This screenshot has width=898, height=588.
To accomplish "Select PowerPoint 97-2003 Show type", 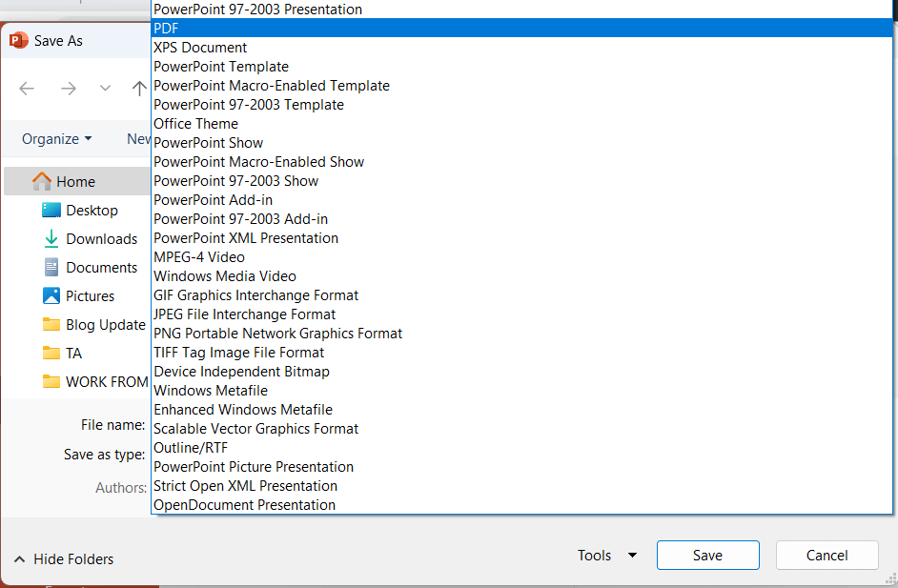I will pyautogui.click(x=521, y=180).
